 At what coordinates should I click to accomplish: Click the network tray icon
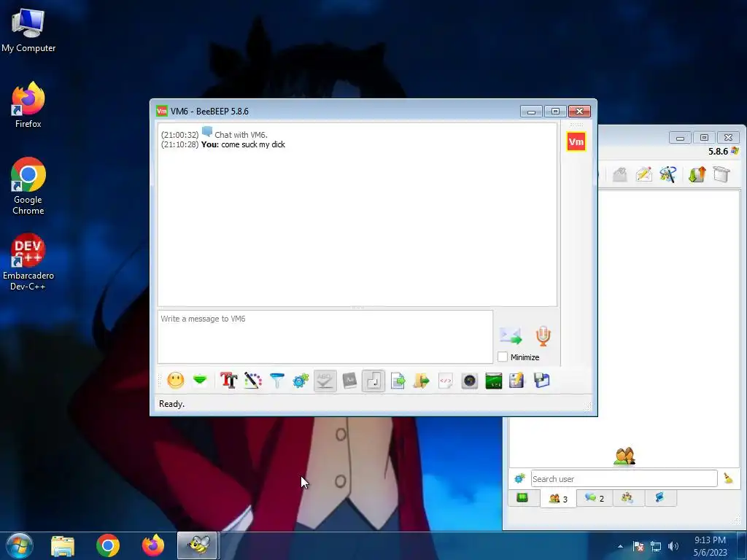(656, 546)
